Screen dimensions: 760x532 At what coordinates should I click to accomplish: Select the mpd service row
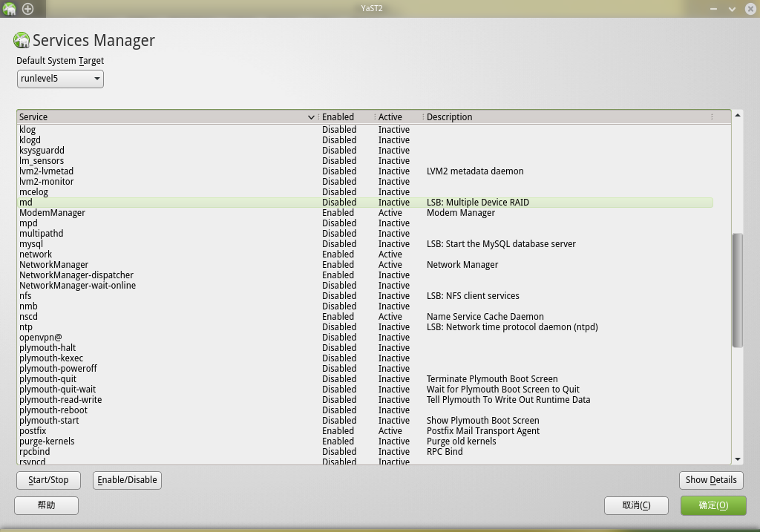click(x=365, y=223)
